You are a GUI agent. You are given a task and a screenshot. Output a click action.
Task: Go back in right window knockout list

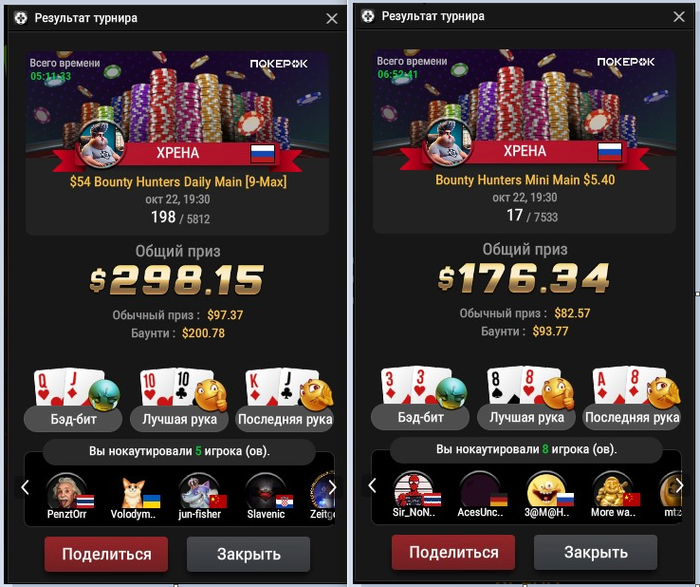pos(372,485)
